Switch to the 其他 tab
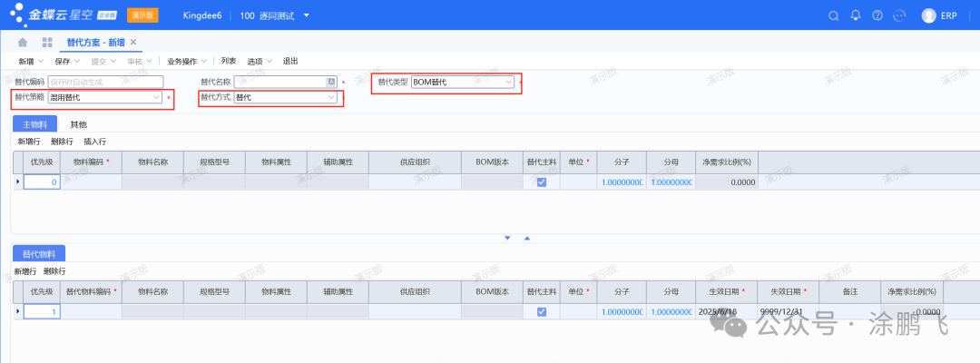Screen dimensions: 980x363 (x=79, y=124)
